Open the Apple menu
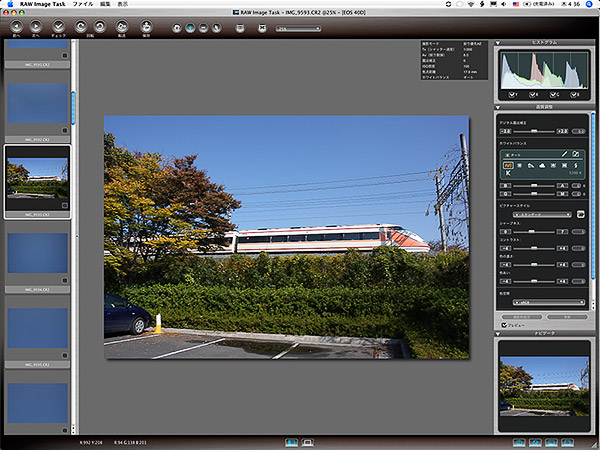Image resolution: width=600 pixels, height=450 pixels. coord(10,4)
